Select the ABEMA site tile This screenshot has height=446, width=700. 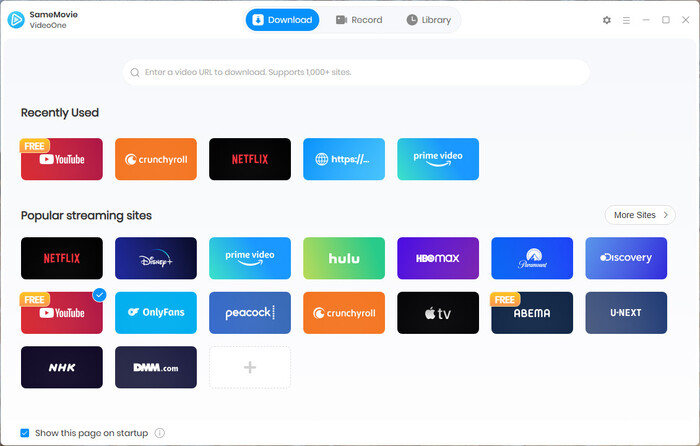coord(532,313)
